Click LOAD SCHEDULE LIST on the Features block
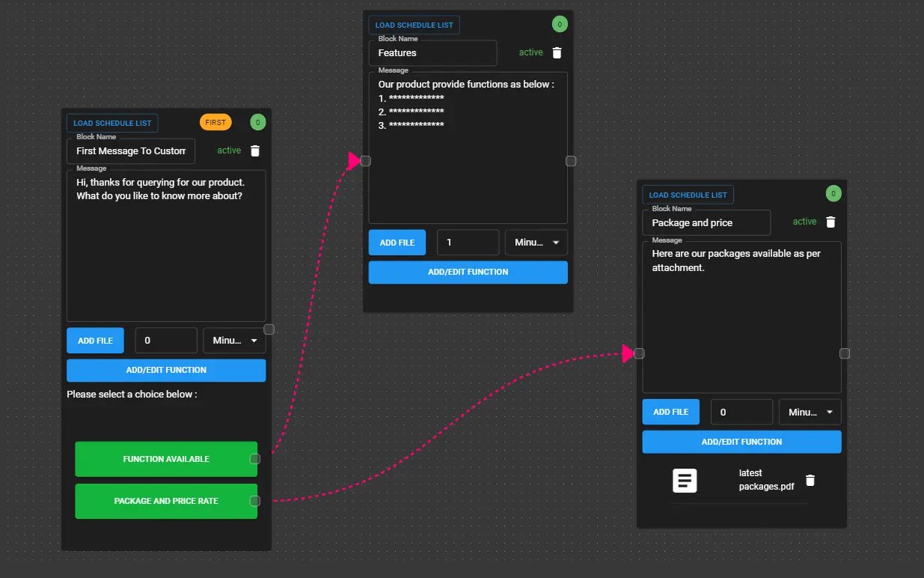 [x=413, y=24]
